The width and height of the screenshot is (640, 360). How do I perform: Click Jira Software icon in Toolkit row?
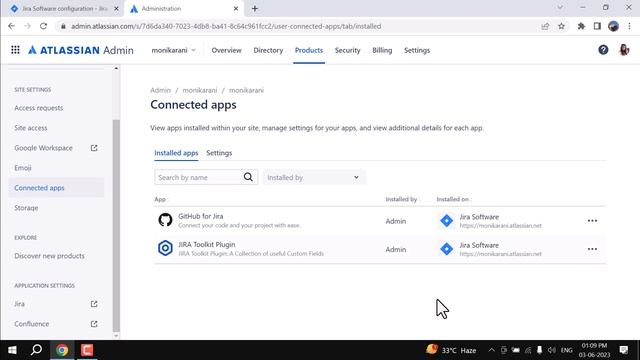[x=447, y=249]
